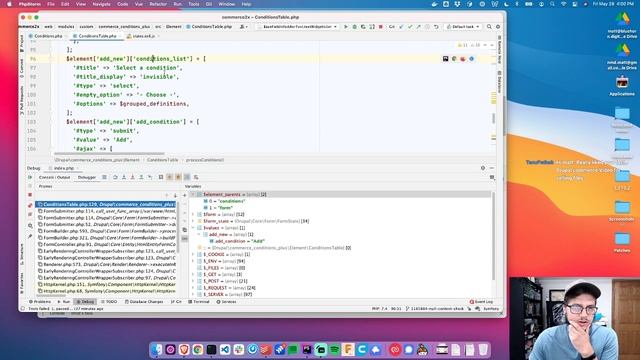640x360 pixels.
Task: Select the FormBuilder.php:593 stack frame
Action: [x=106, y=231]
